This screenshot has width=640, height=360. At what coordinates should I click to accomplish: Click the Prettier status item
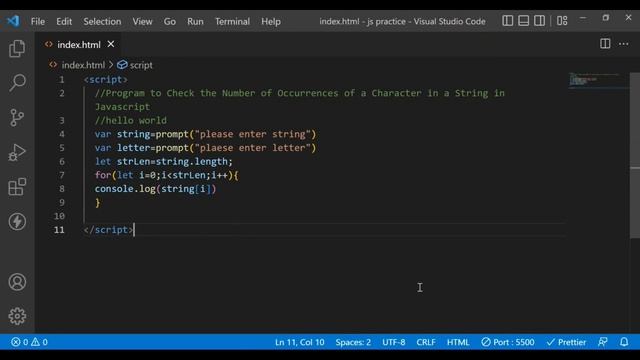(x=567, y=342)
